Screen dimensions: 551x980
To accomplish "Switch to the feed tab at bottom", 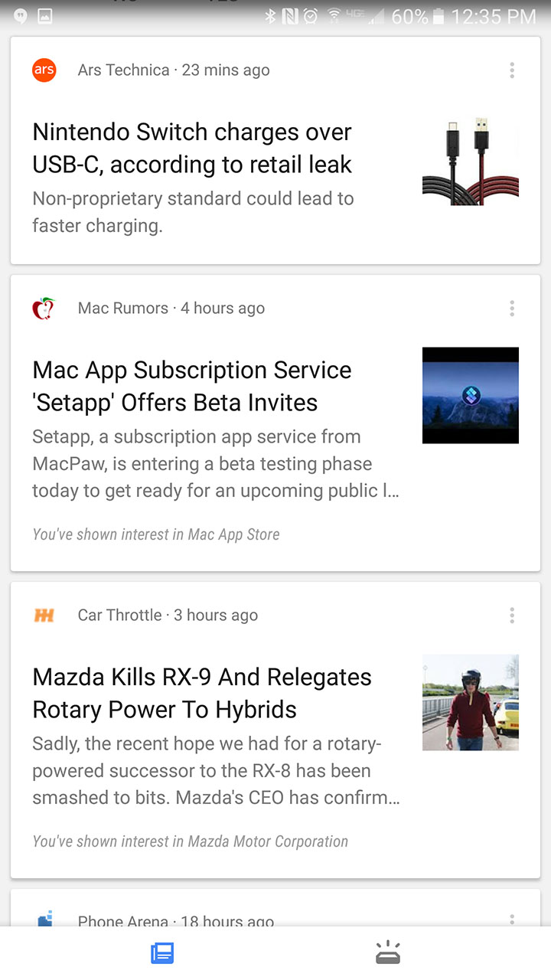I will click(162, 953).
